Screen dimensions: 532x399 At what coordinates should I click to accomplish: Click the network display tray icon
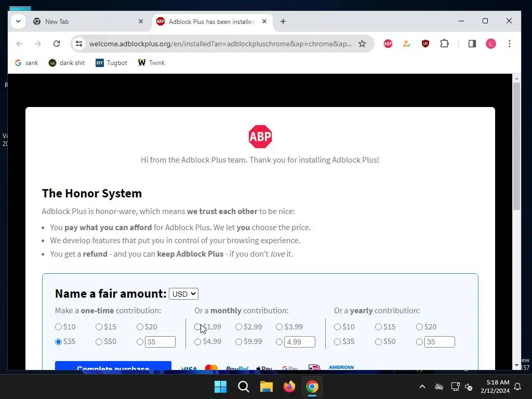coord(455,387)
